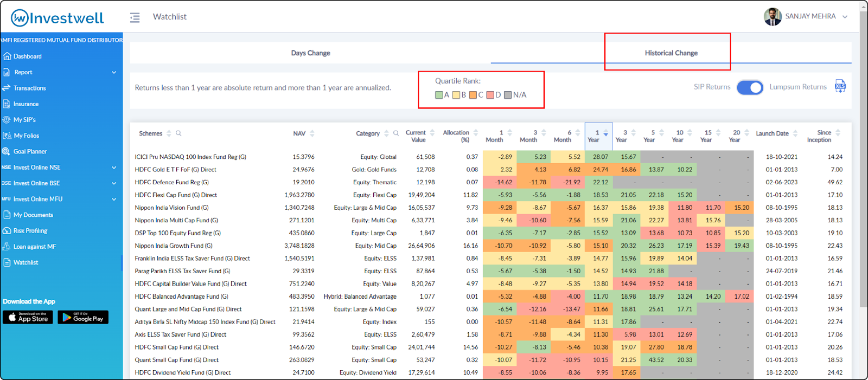Sort by 15 Year returns
The image size is (868, 380).
718,132
